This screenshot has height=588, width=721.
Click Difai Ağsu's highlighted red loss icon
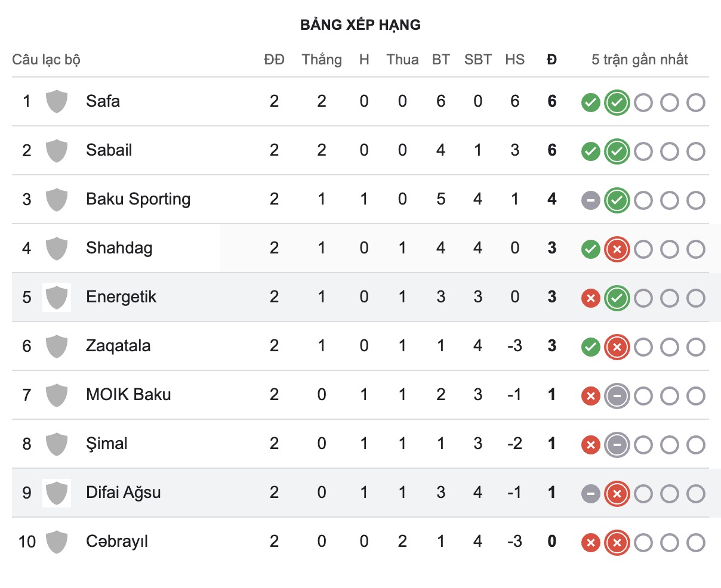point(617,494)
